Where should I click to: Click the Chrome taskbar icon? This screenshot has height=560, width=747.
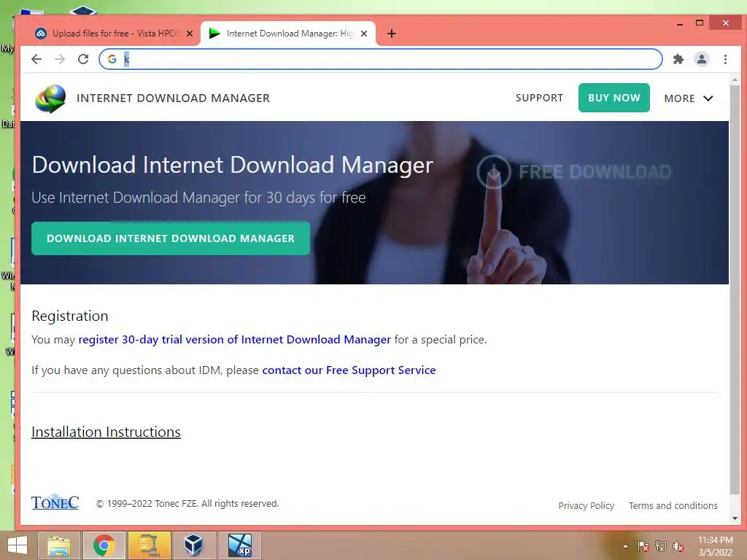point(104,545)
